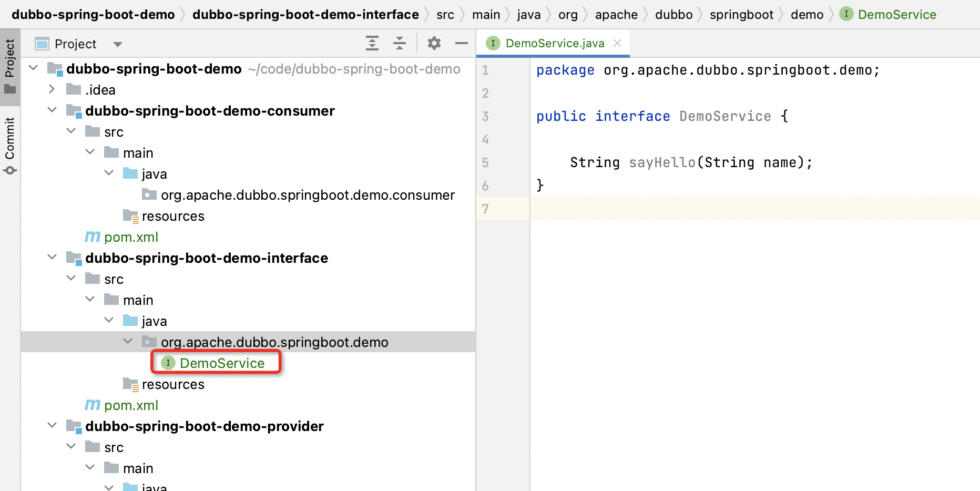Screen dimensions: 980x491
Task: Click the Expand All icon in Project toolbar
Action: click(372, 44)
